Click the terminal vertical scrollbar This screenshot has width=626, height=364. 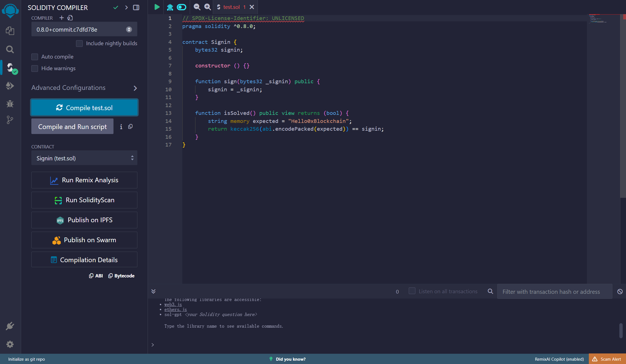click(x=621, y=331)
